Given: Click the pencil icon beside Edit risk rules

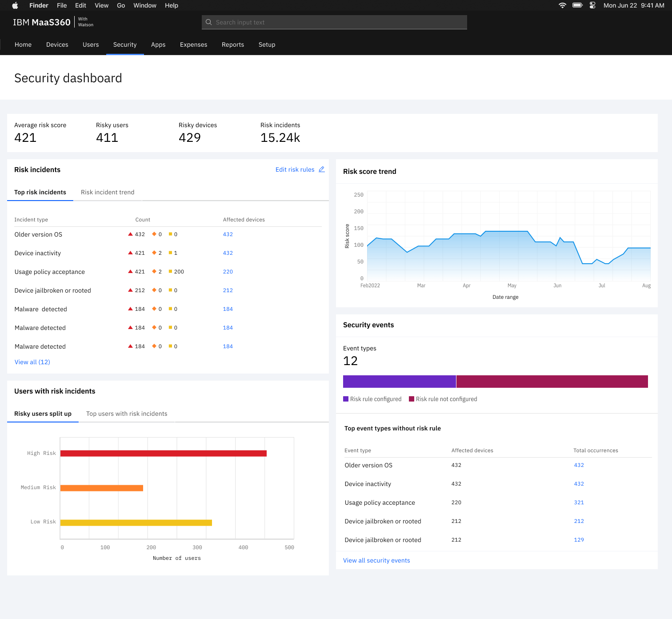Looking at the screenshot, I should 322,169.
